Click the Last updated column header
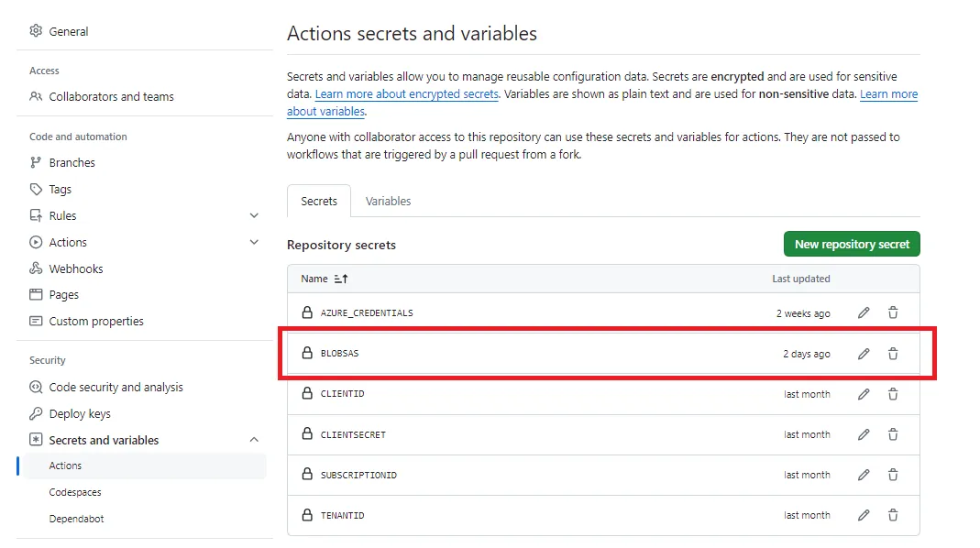The image size is (980, 548). (800, 279)
